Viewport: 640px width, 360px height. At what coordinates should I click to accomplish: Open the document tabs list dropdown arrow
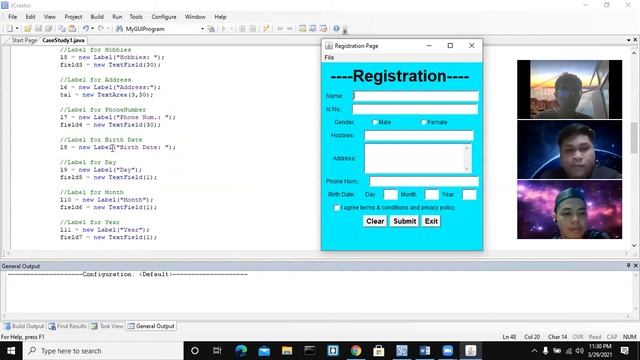pos(629,40)
